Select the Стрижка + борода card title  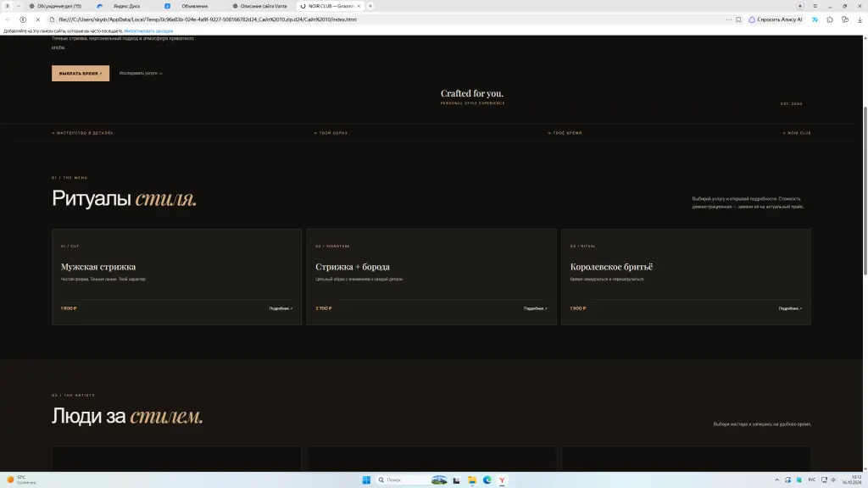point(353,267)
